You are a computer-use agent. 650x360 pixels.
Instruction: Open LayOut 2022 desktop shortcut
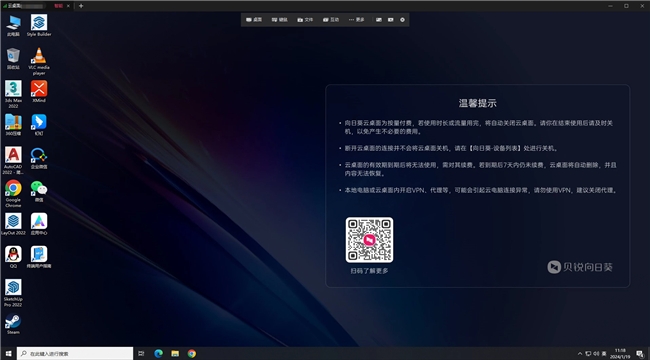tap(13, 224)
